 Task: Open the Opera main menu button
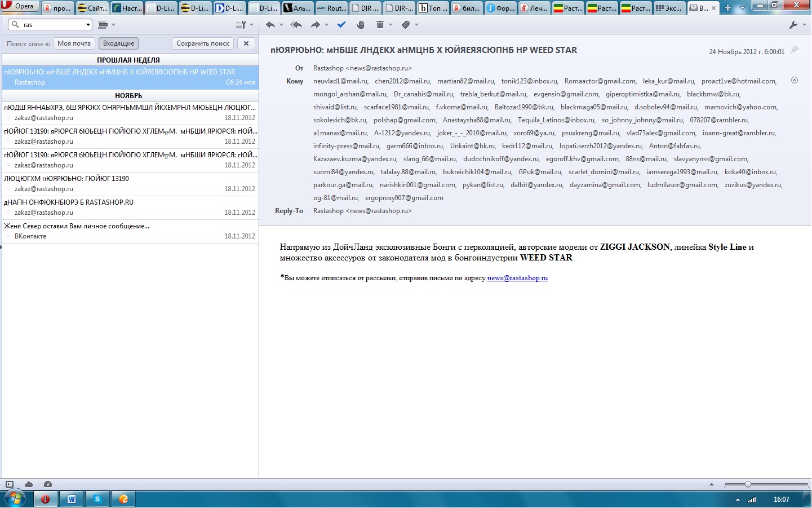(20, 6)
